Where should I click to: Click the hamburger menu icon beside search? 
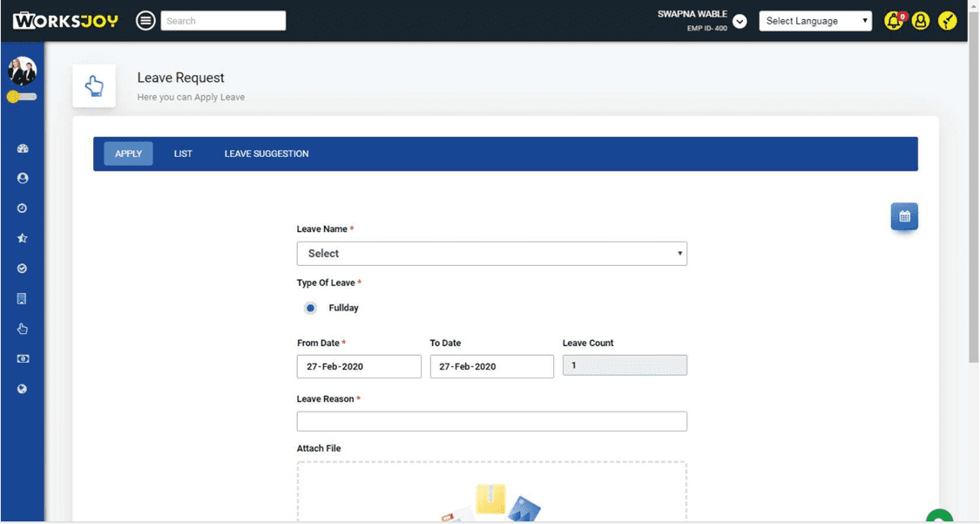[145, 21]
